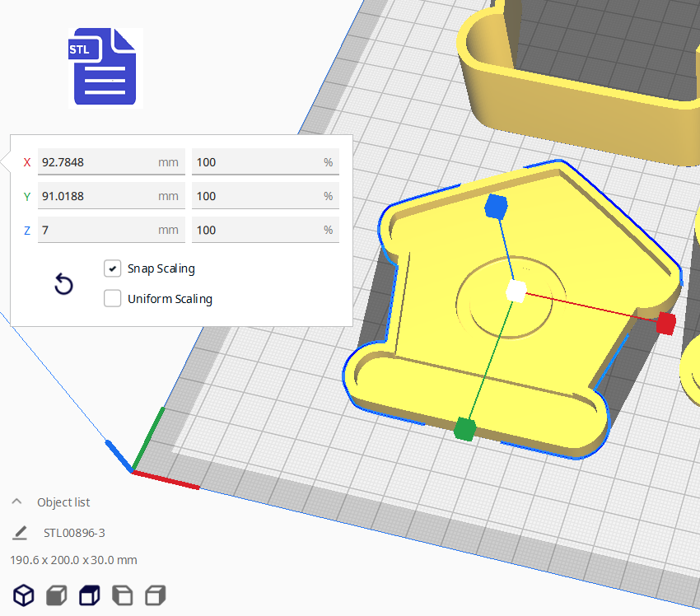Select the top view camera icon

pyautogui.click(x=89, y=595)
